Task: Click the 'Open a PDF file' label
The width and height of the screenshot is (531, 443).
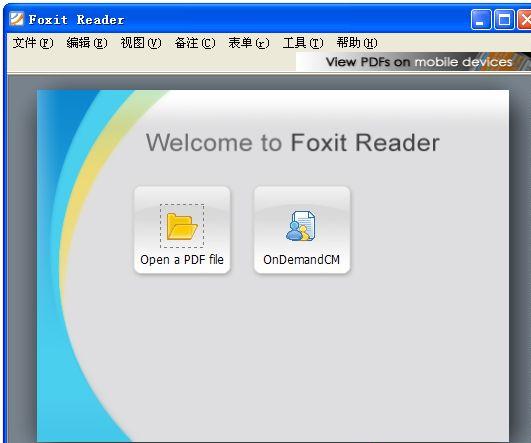Action: click(182, 260)
